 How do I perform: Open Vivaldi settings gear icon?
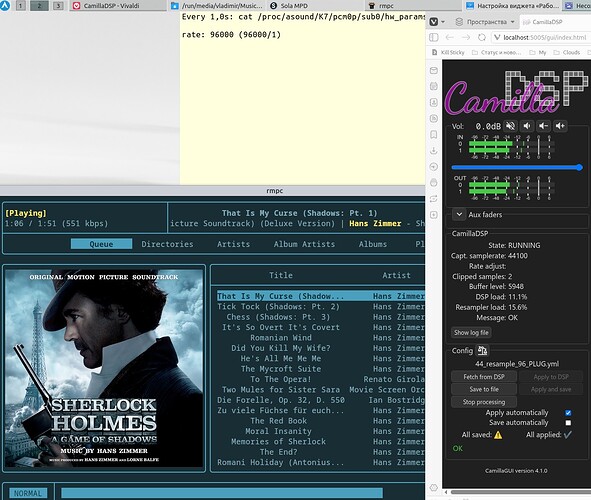(434, 488)
